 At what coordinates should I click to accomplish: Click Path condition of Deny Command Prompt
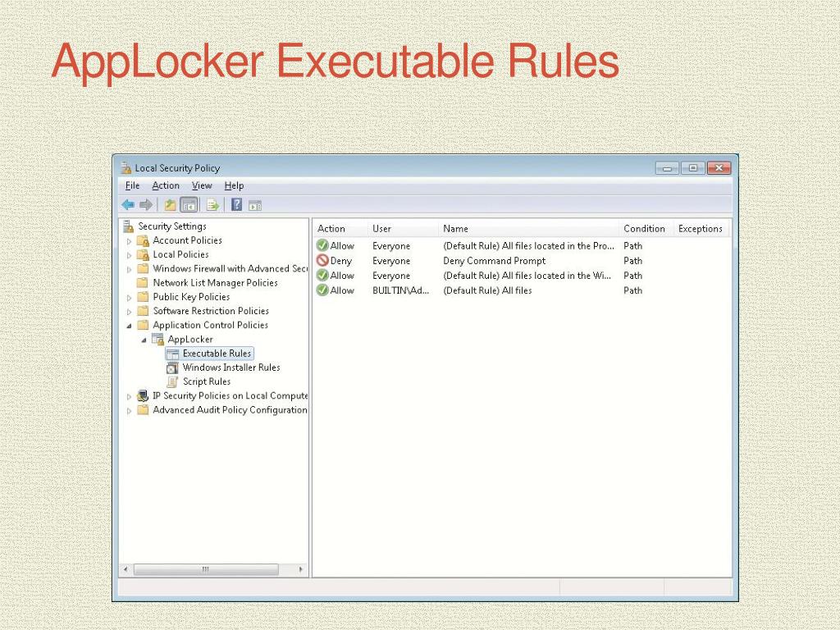632,261
